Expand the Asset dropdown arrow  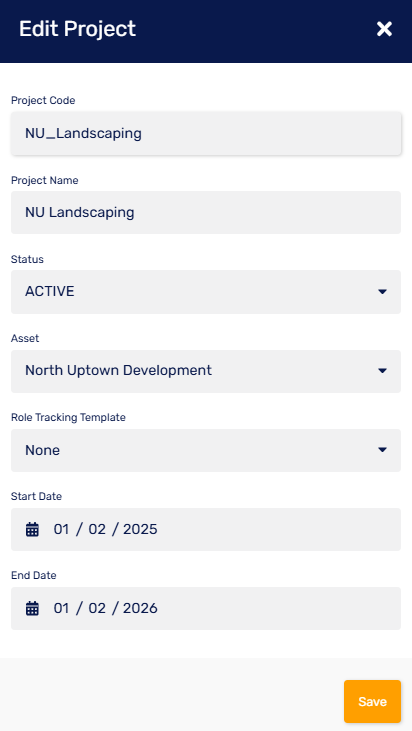click(382, 371)
